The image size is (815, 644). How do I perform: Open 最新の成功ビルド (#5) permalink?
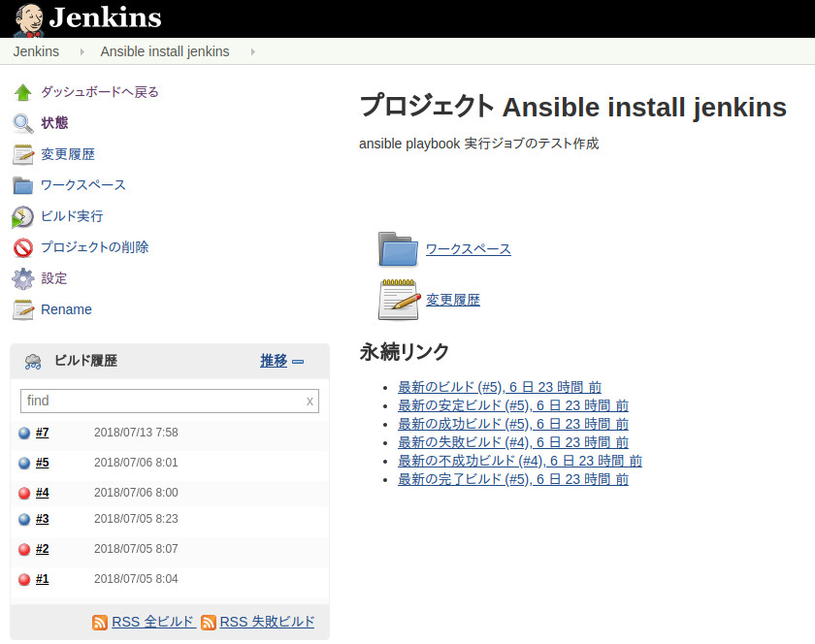coord(513,424)
